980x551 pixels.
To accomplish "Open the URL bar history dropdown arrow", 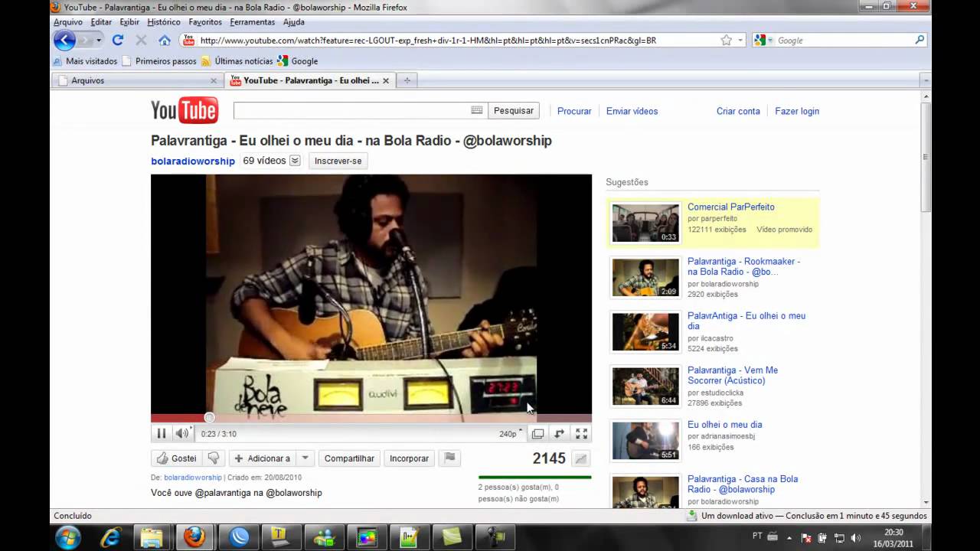I will point(740,41).
